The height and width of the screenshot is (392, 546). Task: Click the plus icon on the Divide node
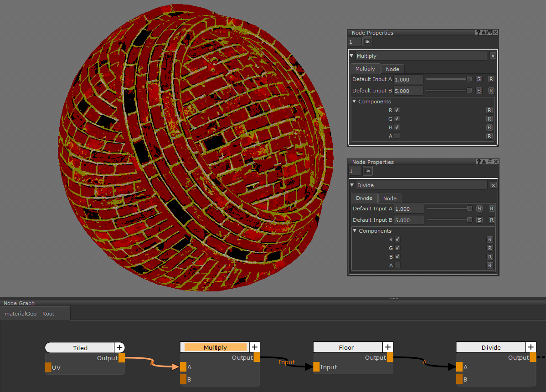531,347
